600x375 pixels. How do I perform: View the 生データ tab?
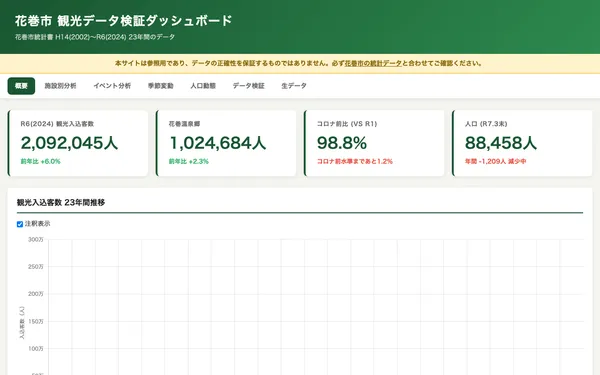[294, 86]
